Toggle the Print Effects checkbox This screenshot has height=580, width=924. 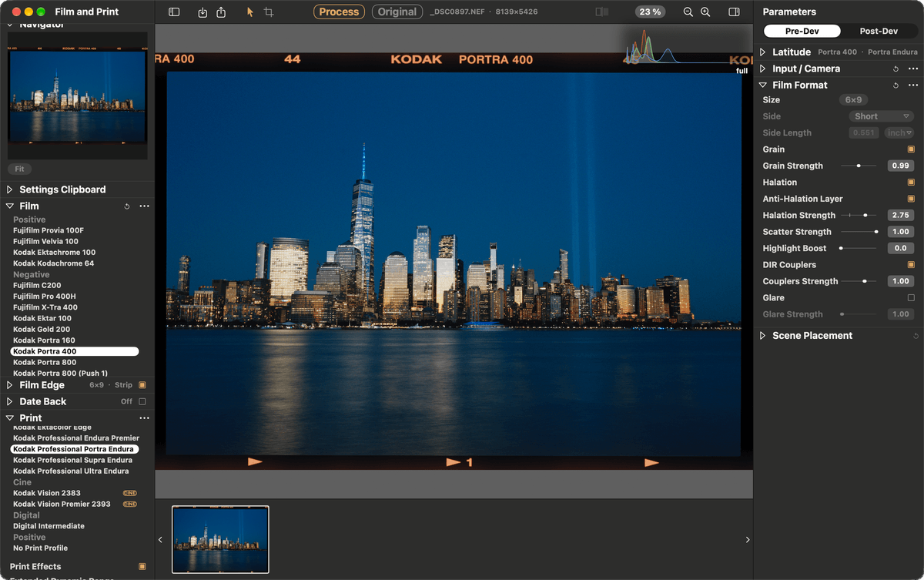tap(142, 567)
